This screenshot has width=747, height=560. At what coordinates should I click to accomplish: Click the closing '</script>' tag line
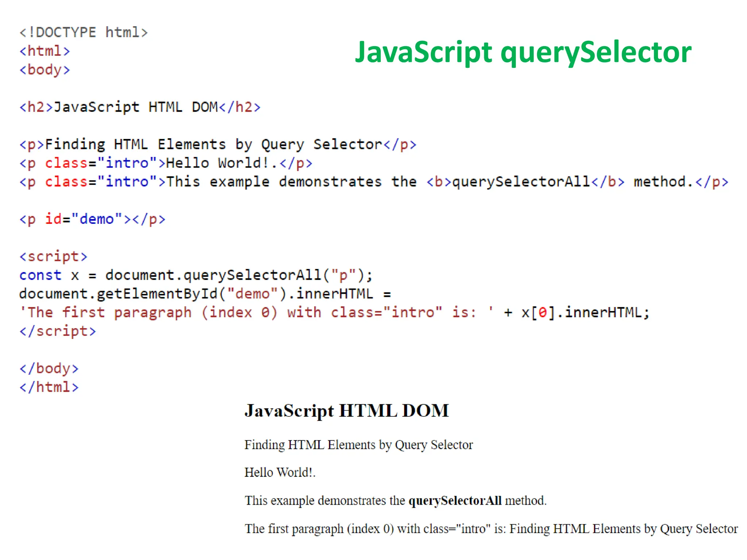tap(58, 331)
